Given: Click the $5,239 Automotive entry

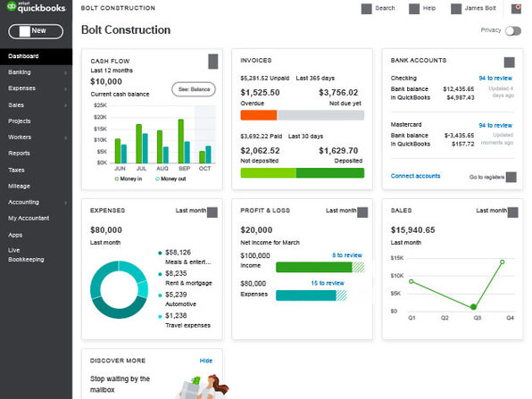Looking at the screenshot, I should (x=177, y=299).
